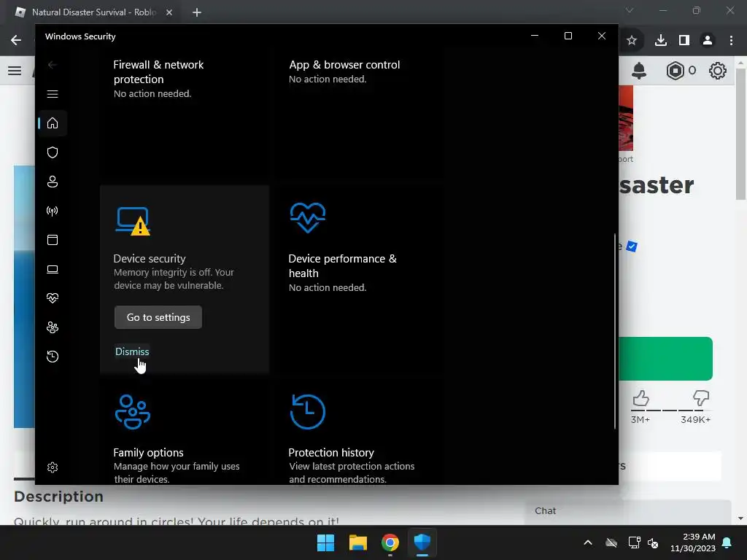
Task: Show hidden system tray icons
Action: pyautogui.click(x=588, y=542)
